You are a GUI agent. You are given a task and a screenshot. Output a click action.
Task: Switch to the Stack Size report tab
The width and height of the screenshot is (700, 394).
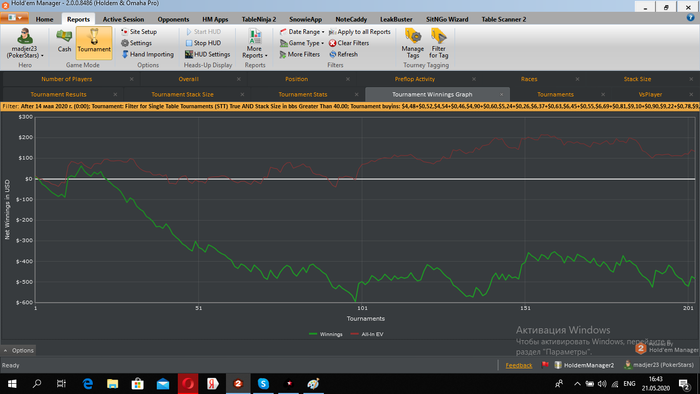[637, 79]
